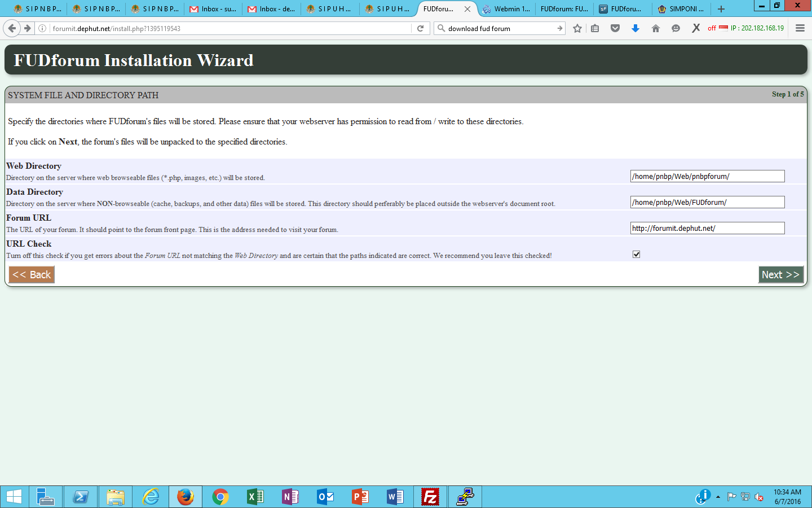Open the Hello chat smiley icon
The width and height of the screenshot is (812, 508).
pyautogui.click(x=676, y=28)
